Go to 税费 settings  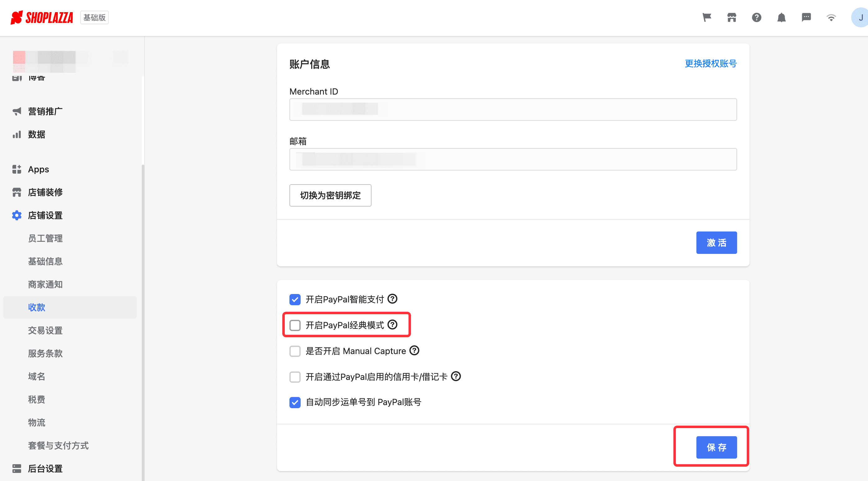pyautogui.click(x=36, y=399)
